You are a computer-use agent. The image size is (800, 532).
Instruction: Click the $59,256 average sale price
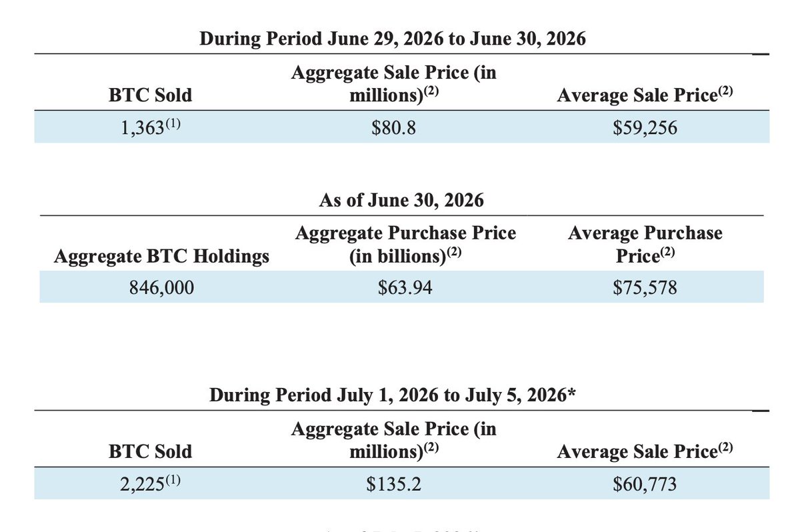[x=645, y=127]
